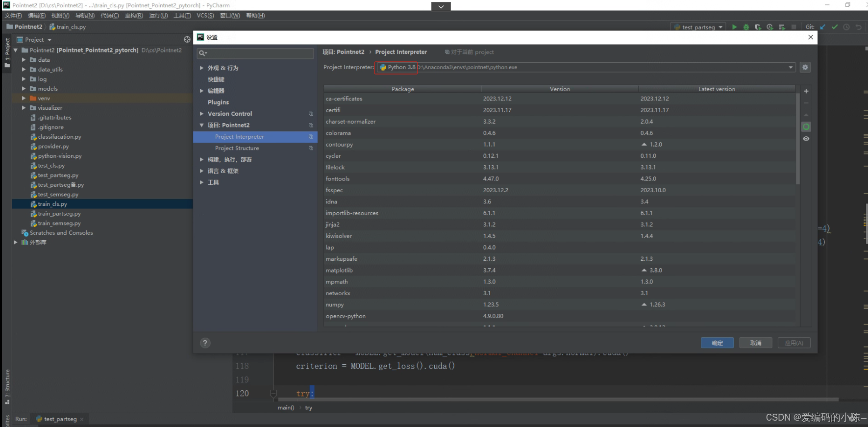This screenshot has height=427, width=868.
Task: Click the help question mark button
Action: (205, 343)
